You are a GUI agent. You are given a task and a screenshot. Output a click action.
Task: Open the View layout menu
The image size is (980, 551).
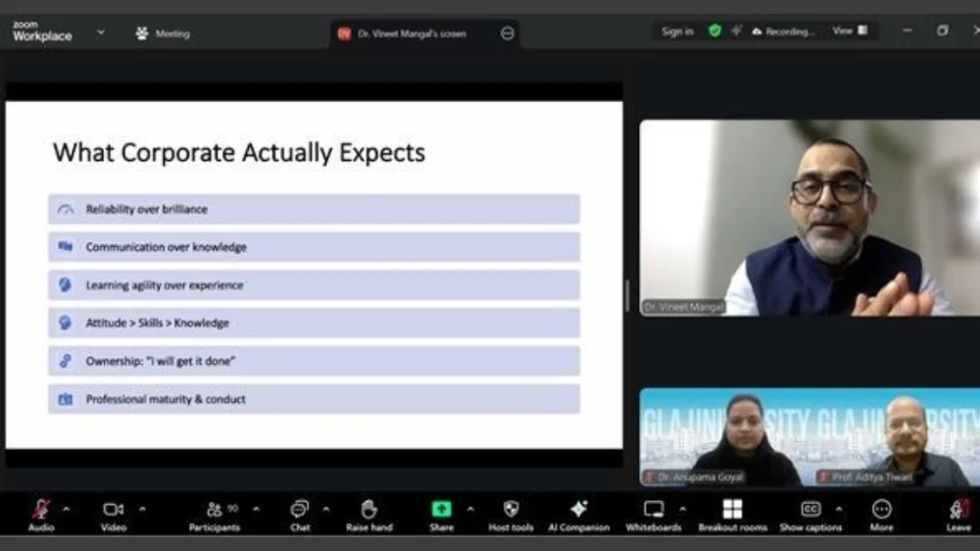[x=849, y=31]
